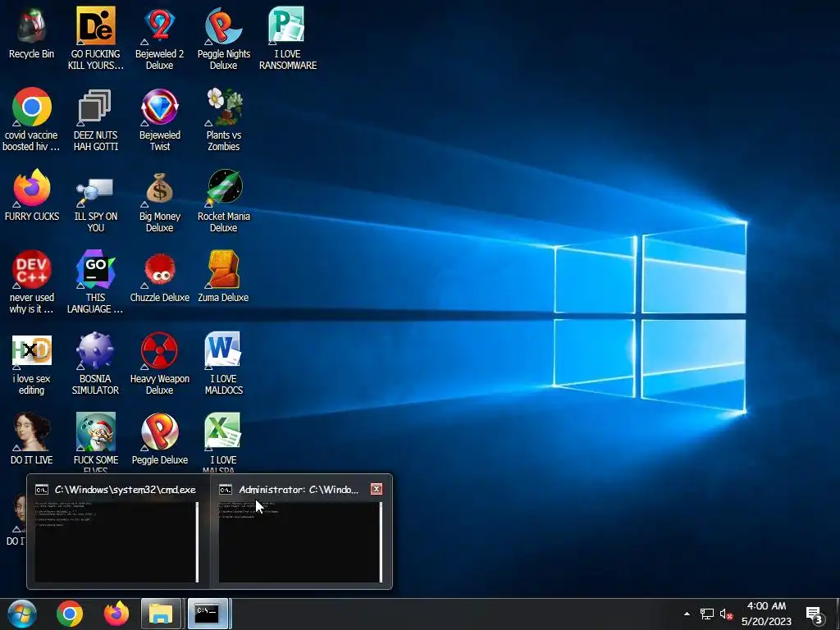The width and height of the screenshot is (840, 630).
Task: Open File Explorer from the taskbar
Action: coord(161,614)
